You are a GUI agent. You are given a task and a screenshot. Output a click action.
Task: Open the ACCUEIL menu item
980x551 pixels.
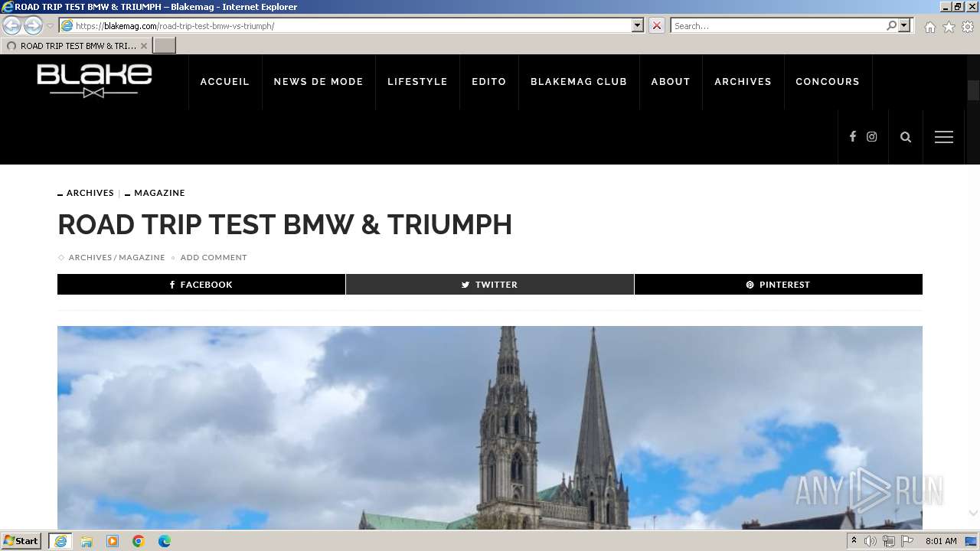pos(225,82)
